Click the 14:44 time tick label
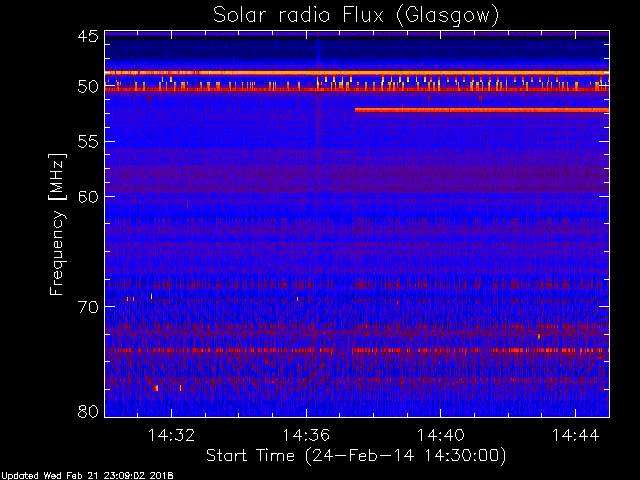640x480 pixels. tap(576, 435)
